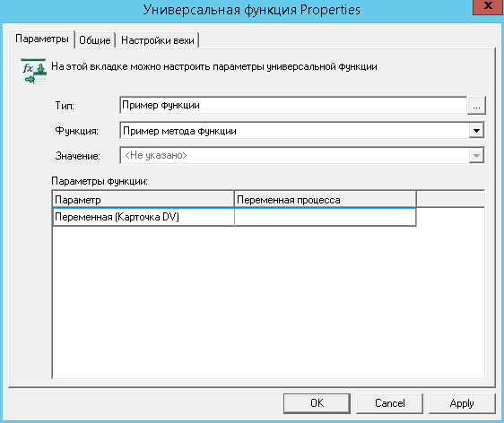Viewport: 504px width, 423px height.
Task: Click the Cancel button
Action: tap(389, 403)
